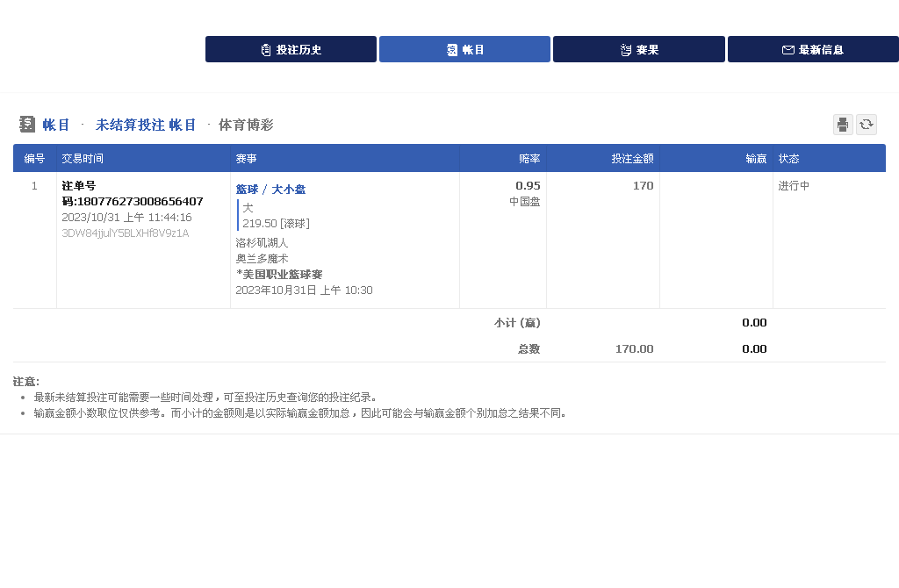This screenshot has height=588, width=899.
Task: Click the 编号 column header
Action: (34, 159)
